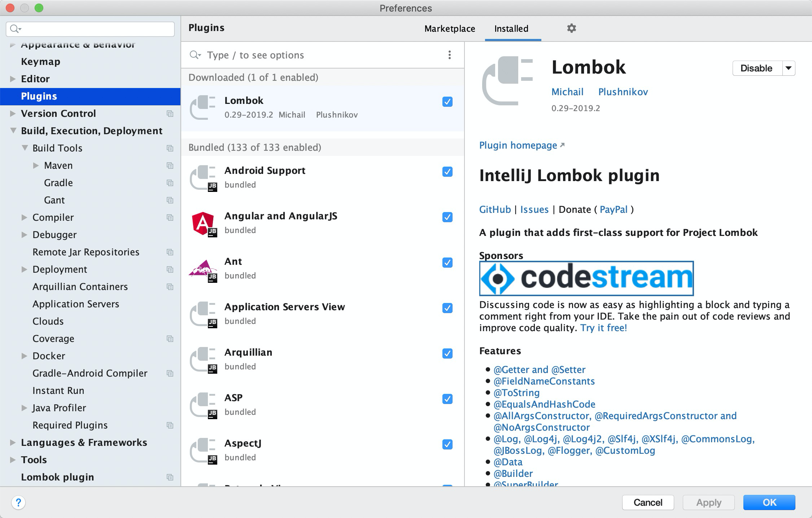Toggle the Android Support checkbox
The image size is (812, 518).
tap(447, 172)
